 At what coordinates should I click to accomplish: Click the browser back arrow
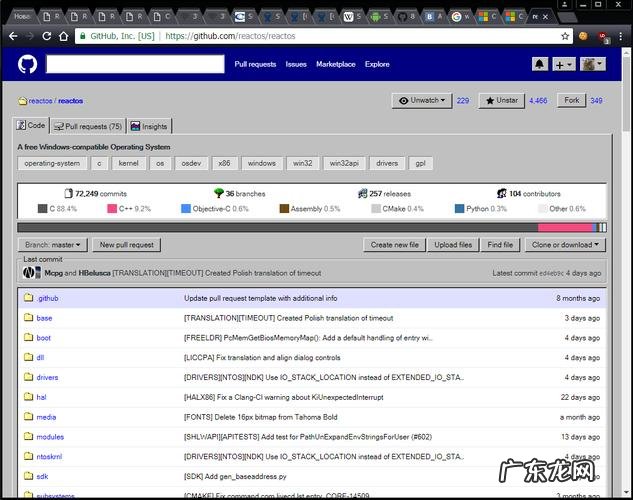(12, 36)
